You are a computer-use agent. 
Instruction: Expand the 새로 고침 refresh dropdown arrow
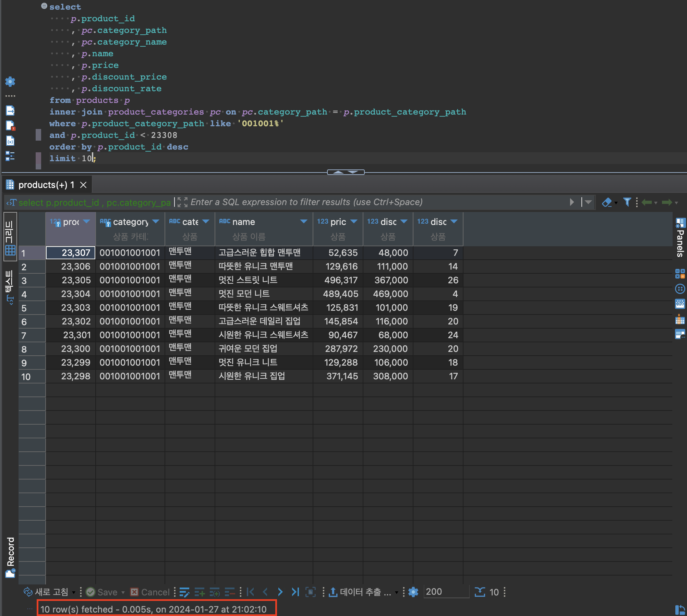(73, 593)
